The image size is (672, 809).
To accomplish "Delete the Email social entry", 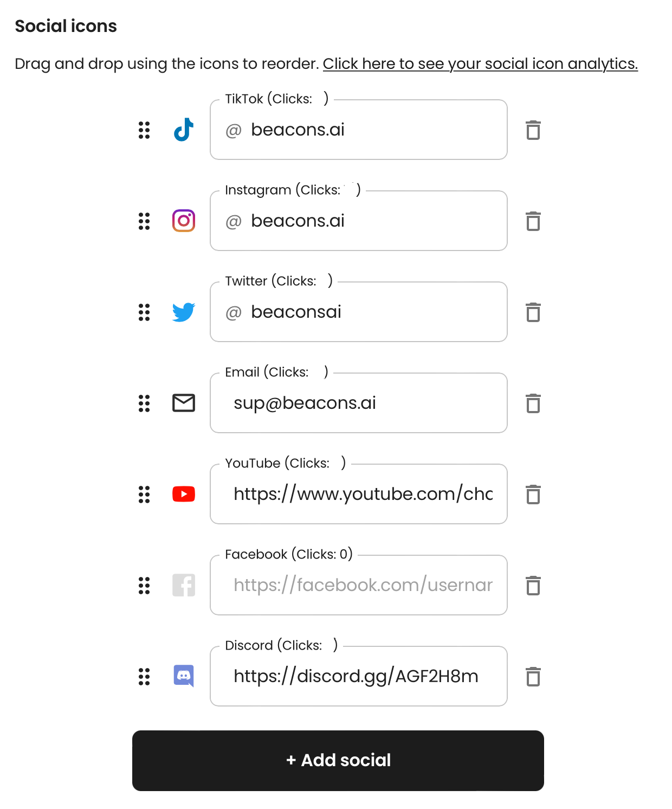I will pyautogui.click(x=533, y=403).
